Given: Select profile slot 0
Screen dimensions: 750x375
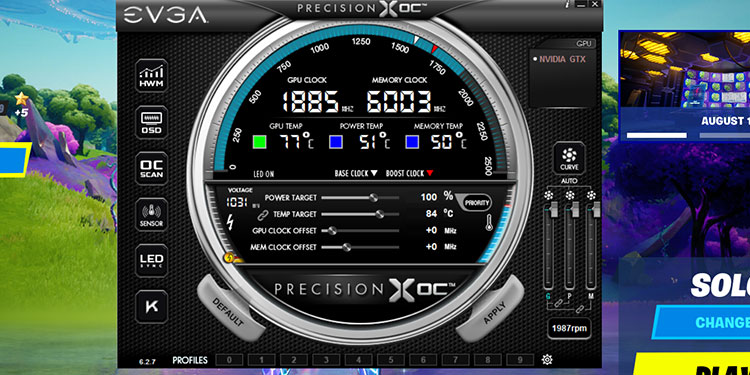Looking at the screenshot, I should pos(229,360).
